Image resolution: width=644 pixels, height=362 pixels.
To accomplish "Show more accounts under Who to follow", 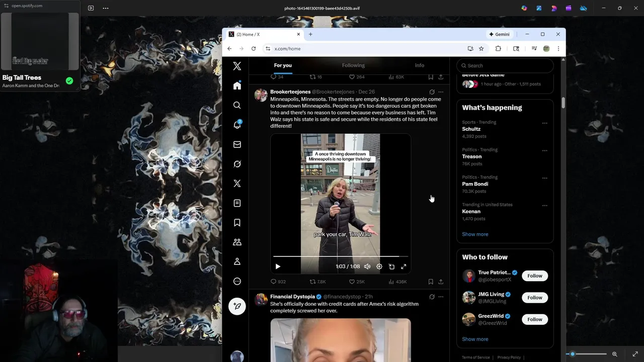I will click(475, 339).
